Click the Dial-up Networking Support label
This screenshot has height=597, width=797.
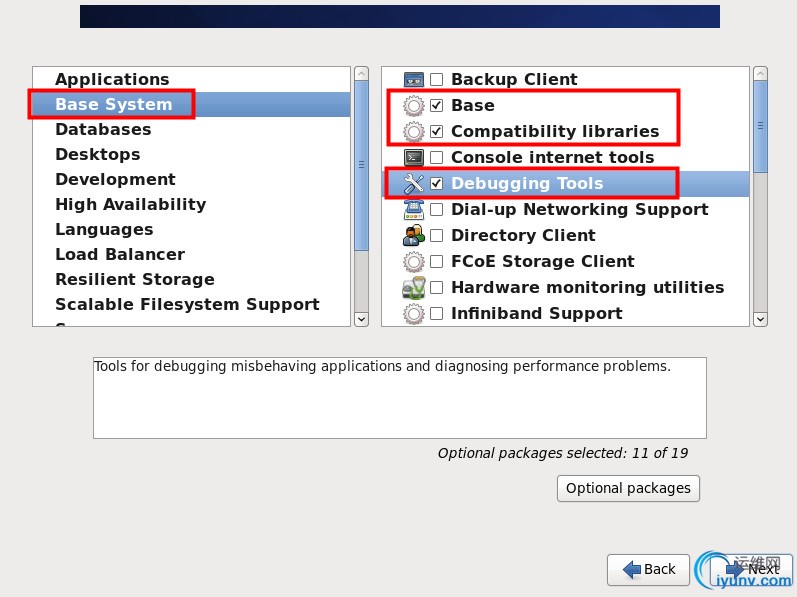[580, 209]
